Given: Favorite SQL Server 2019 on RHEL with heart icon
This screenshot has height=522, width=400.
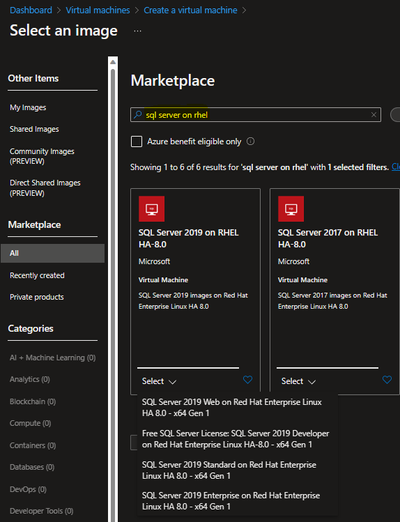Looking at the screenshot, I should pyautogui.click(x=248, y=380).
